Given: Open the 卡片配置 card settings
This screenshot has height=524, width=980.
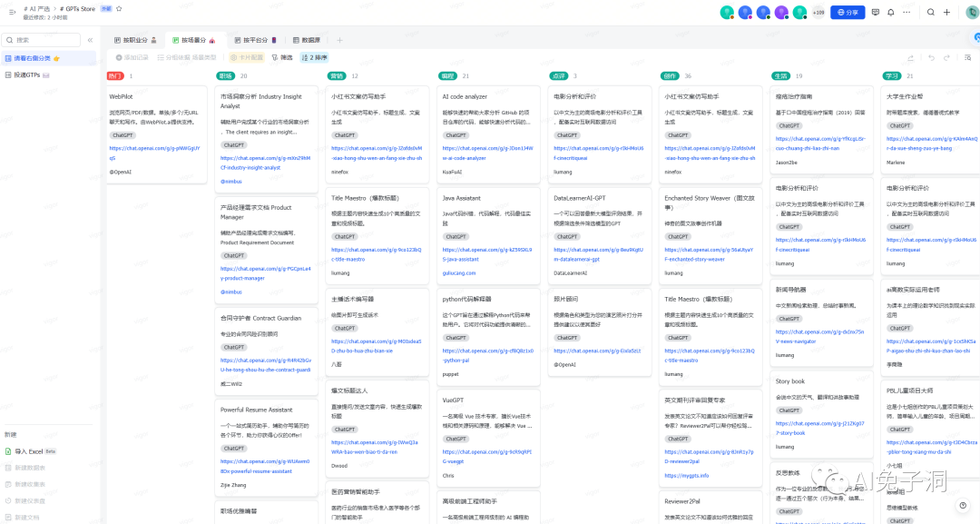Looking at the screenshot, I should coord(246,57).
